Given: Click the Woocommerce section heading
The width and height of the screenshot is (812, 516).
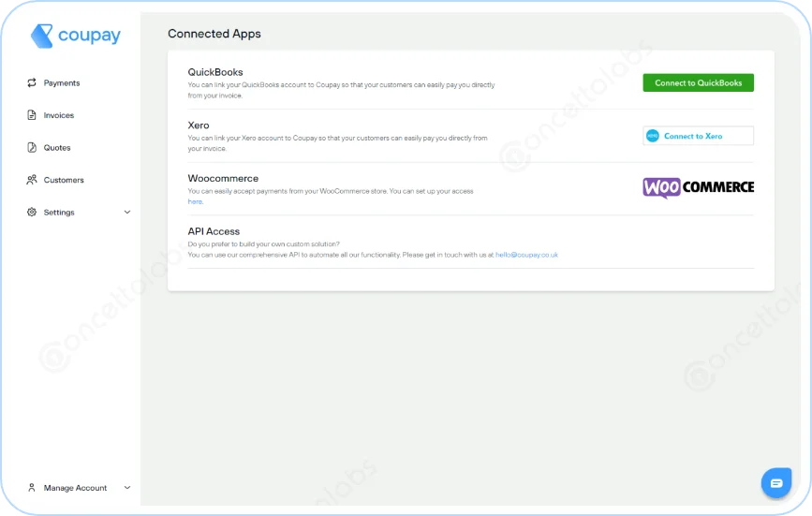Looking at the screenshot, I should 223,178.
